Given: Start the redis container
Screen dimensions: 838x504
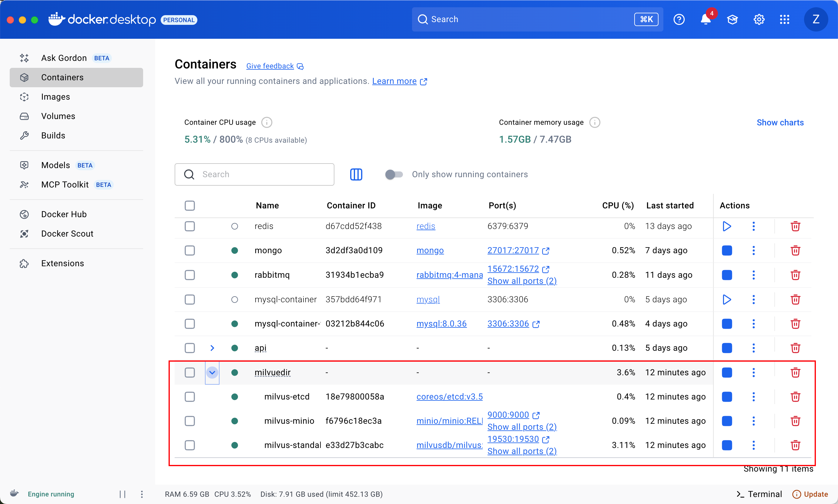Looking at the screenshot, I should point(727,226).
